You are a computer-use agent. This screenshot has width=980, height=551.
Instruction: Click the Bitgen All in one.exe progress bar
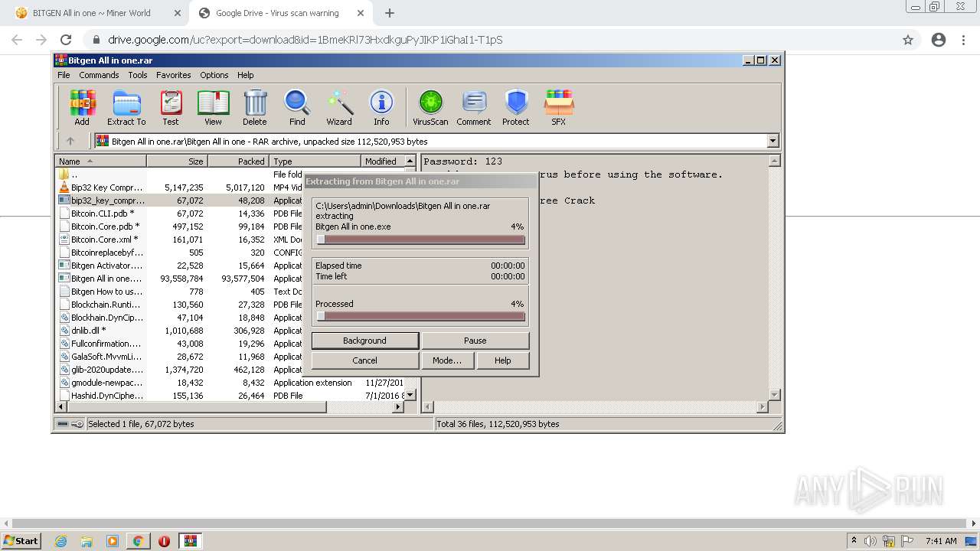[x=420, y=240]
